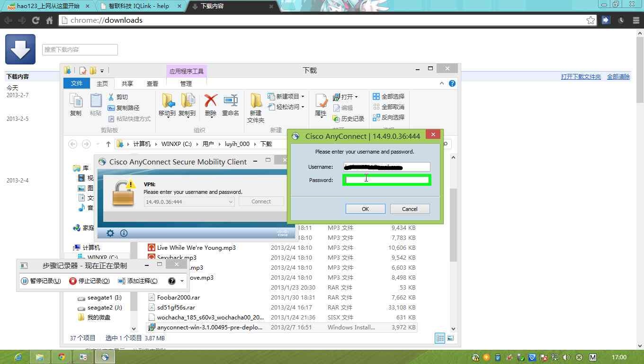Image resolution: width=644 pixels, height=364 pixels.
Task: Click OK in Cisco AnyConnect dialog
Action: 365,209
